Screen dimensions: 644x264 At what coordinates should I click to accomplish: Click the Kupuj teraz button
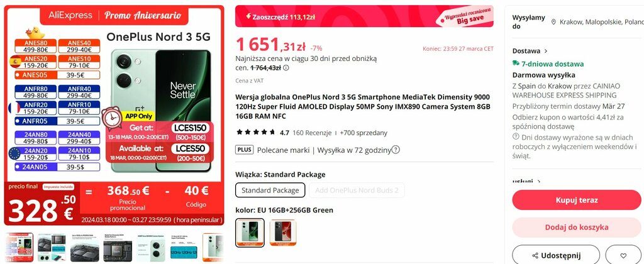coord(577,201)
